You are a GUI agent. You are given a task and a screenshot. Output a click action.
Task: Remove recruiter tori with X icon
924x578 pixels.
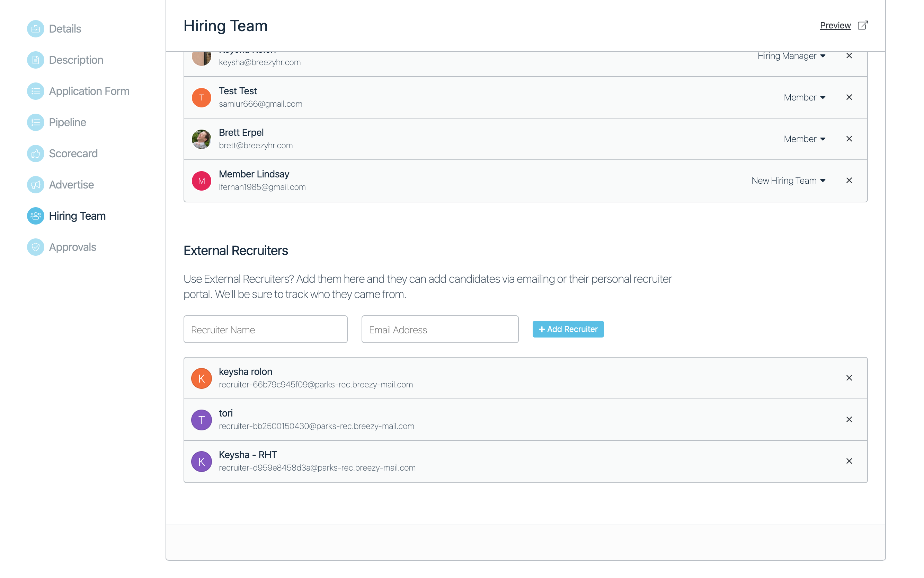click(849, 419)
